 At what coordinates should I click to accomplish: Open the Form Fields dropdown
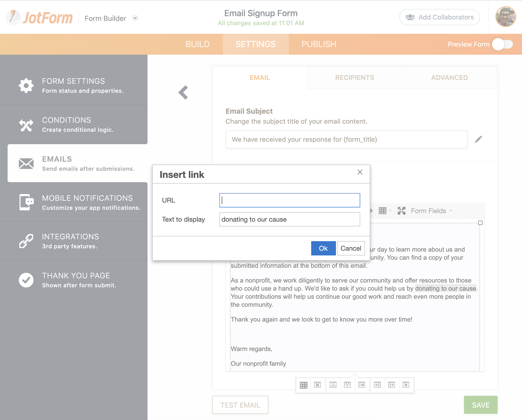431,211
